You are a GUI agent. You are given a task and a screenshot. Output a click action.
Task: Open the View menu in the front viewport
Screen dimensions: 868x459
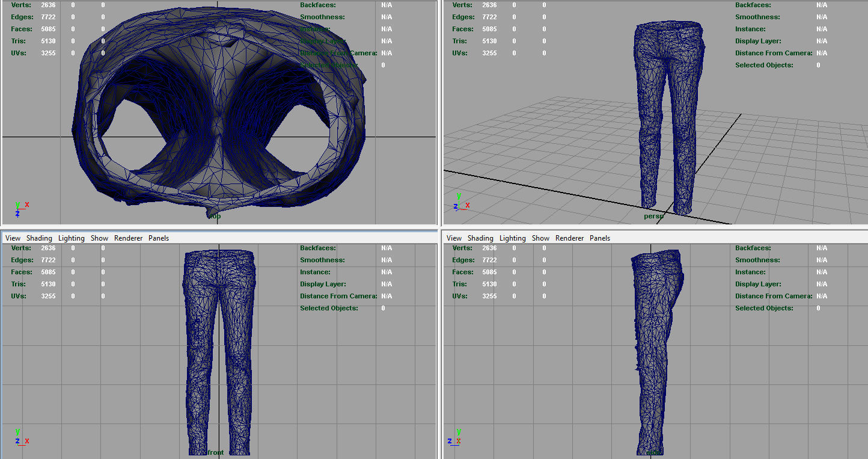click(13, 238)
